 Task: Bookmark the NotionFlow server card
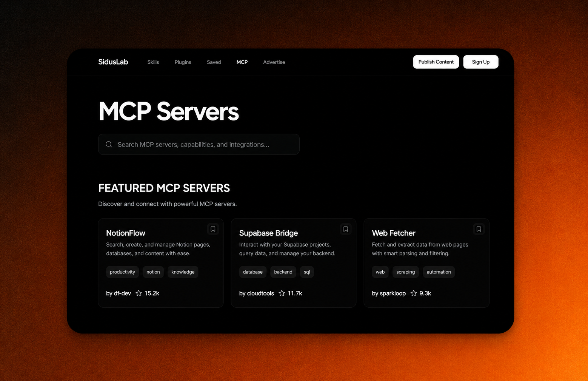[213, 229]
